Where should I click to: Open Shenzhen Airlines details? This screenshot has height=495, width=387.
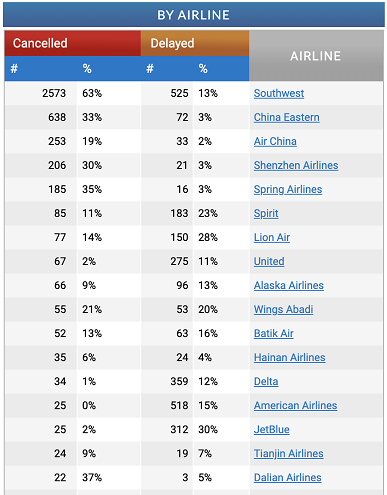click(296, 165)
